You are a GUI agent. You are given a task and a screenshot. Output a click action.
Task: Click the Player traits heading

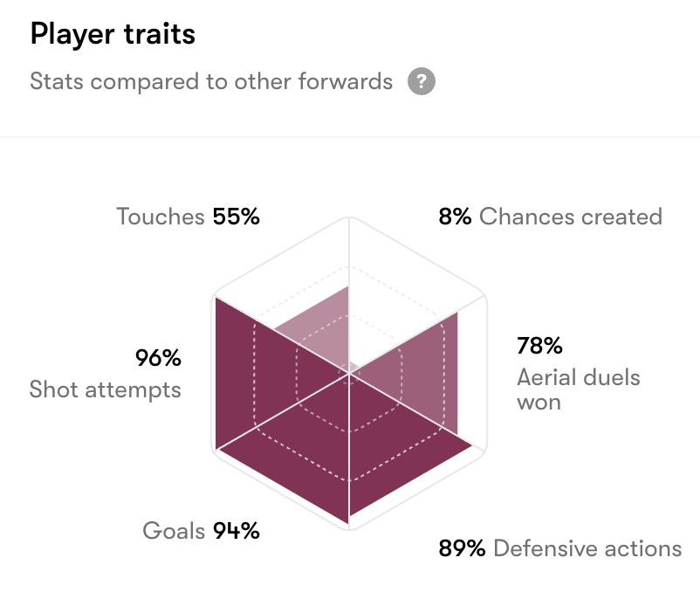coord(113,35)
